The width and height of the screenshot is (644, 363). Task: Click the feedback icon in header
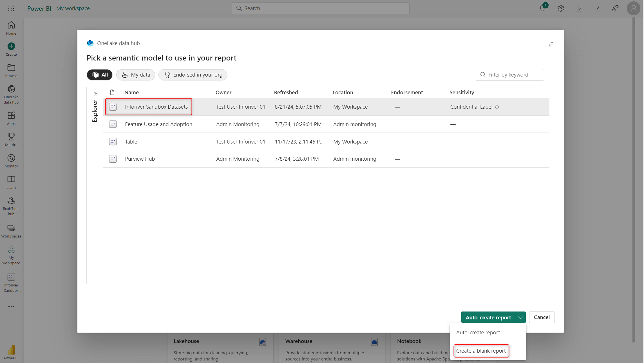(x=615, y=8)
